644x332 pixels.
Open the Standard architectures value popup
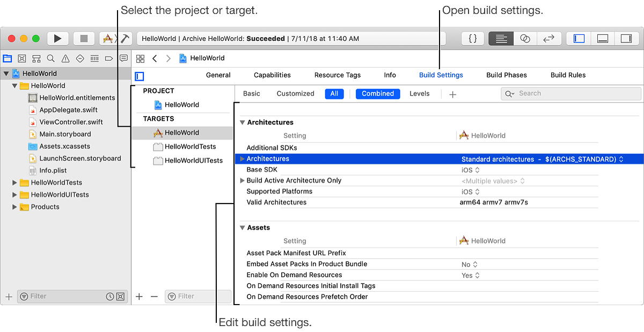click(x=543, y=159)
